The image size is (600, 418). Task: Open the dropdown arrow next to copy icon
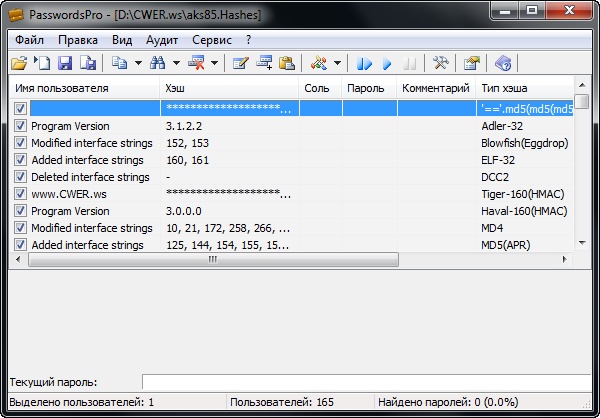tap(137, 64)
